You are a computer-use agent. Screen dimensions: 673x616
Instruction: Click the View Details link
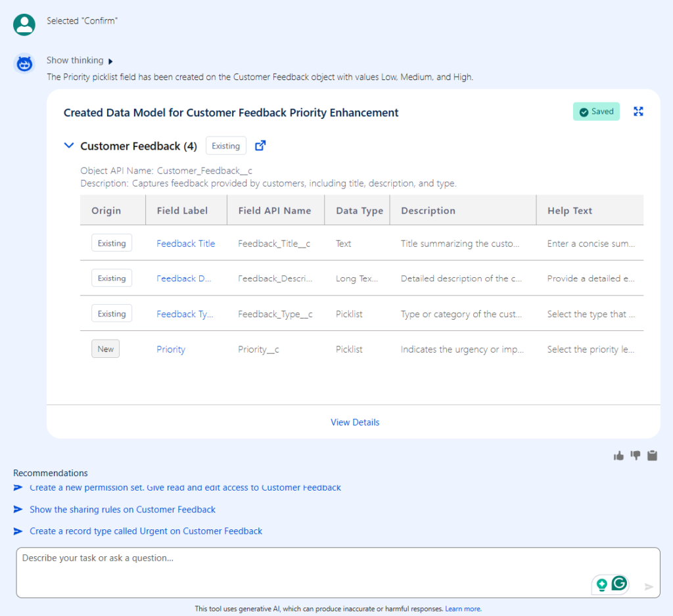click(355, 422)
